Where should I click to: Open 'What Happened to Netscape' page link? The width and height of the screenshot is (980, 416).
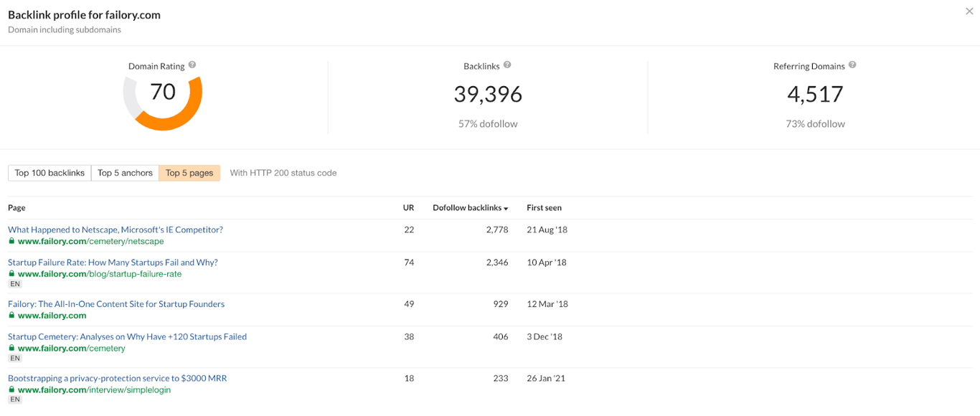(x=116, y=230)
